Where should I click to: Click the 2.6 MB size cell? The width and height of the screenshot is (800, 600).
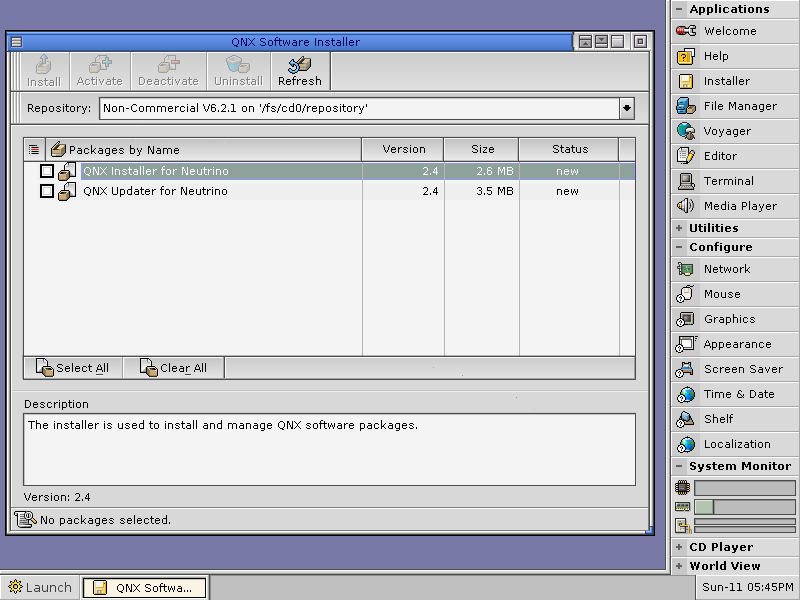tap(494, 171)
